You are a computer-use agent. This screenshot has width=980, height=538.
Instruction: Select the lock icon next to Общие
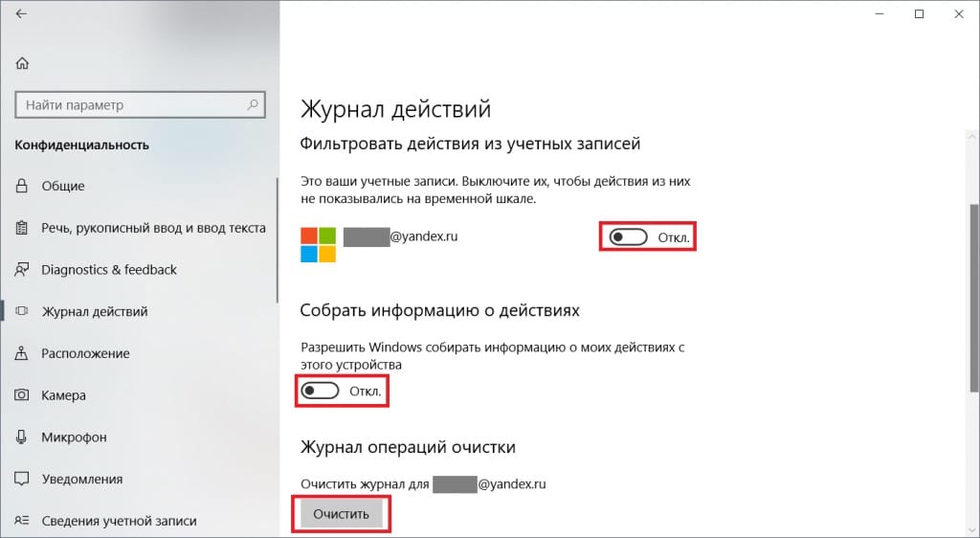click(22, 186)
